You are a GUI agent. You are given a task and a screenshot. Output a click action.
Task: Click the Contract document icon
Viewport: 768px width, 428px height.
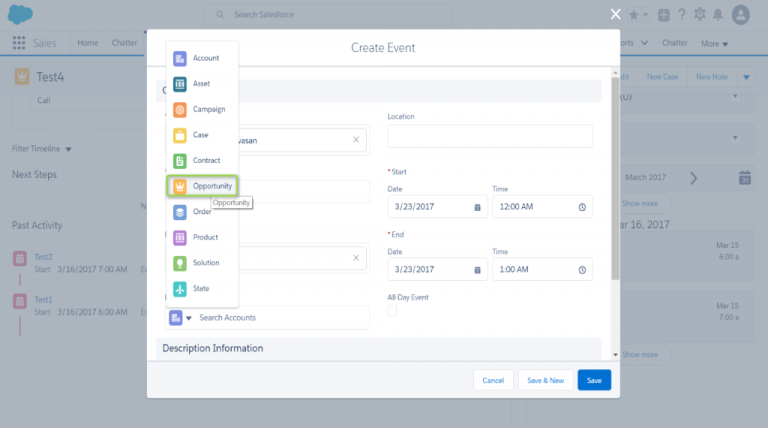pos(180,161)
